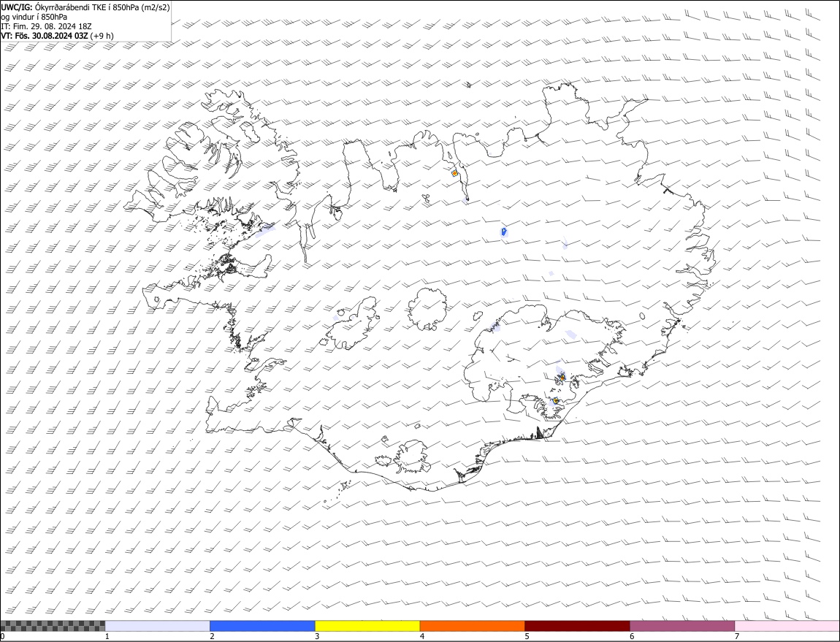Click the initial time 'IT: Fim. 29. 08. 2024 18Z'
The height and width of the screenshot is (642, 840).
[47, 26]
